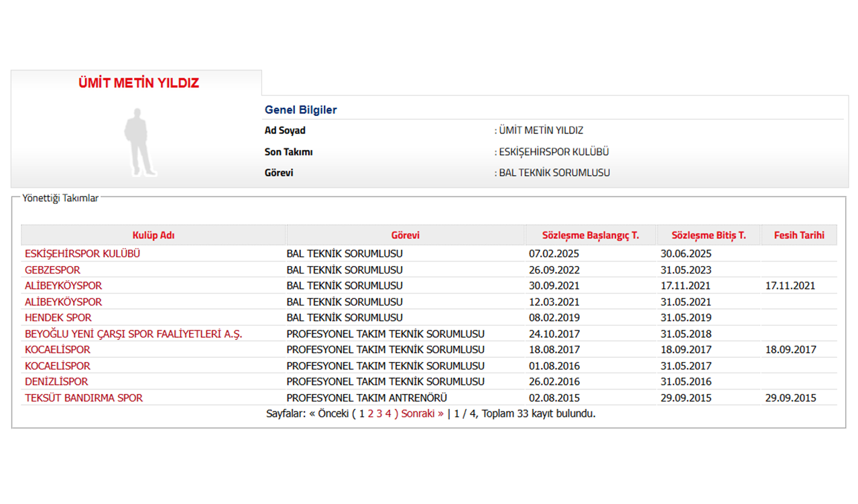Click the termination date 17.11.2021 in Fesih column
Screen dimensions: 858x504
click(790, 286)
